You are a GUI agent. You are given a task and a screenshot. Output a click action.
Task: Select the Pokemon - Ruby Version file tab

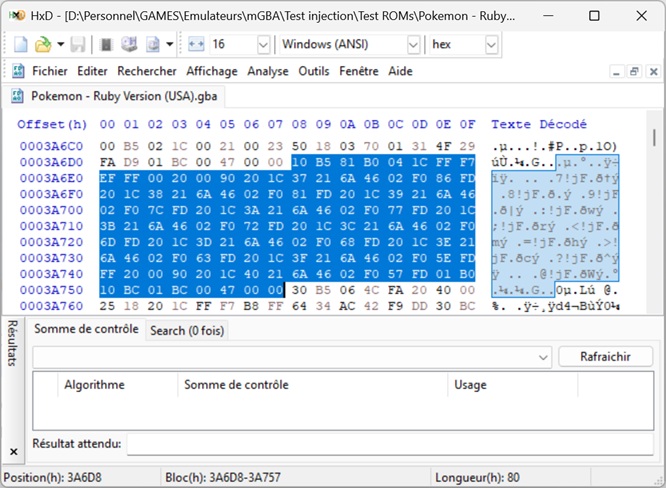(x=106, y=97)
